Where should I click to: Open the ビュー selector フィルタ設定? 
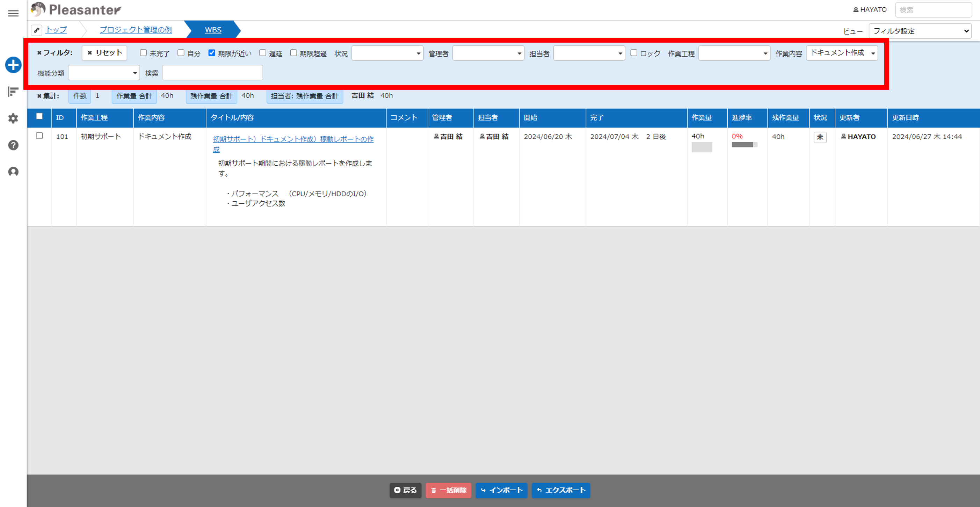tap(920, 31)
